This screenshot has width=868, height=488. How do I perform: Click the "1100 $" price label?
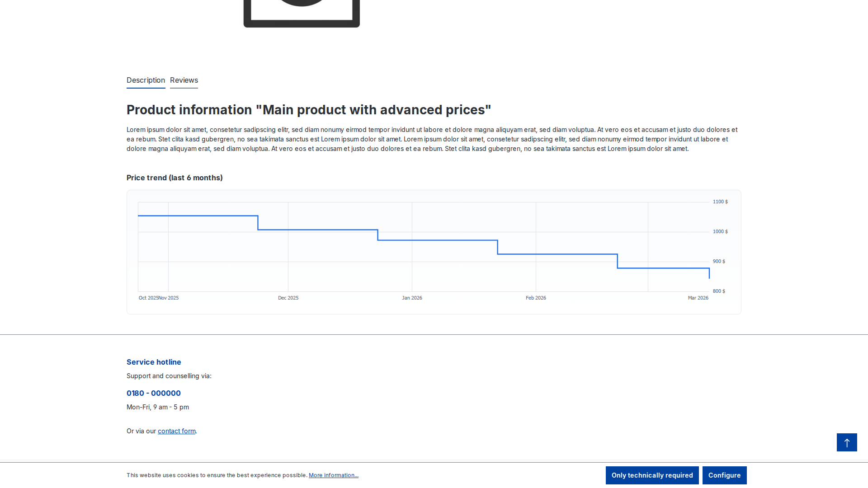(x=720, y=202)
